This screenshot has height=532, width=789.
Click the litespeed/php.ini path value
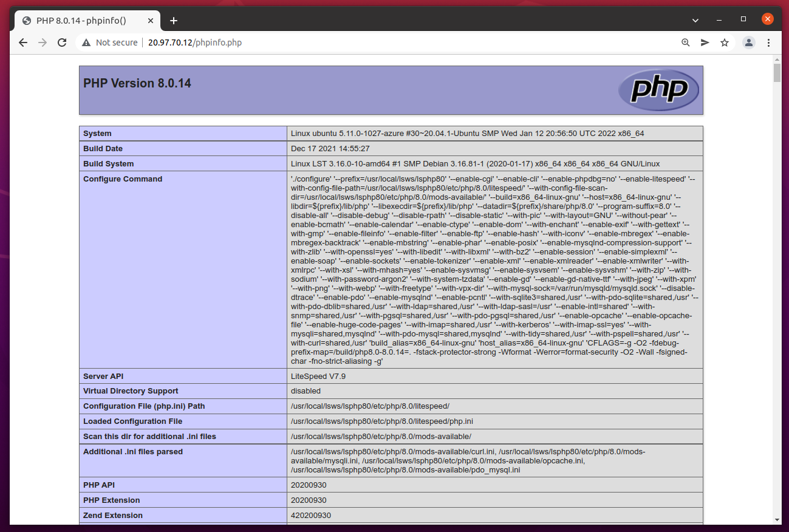[382, 421]
